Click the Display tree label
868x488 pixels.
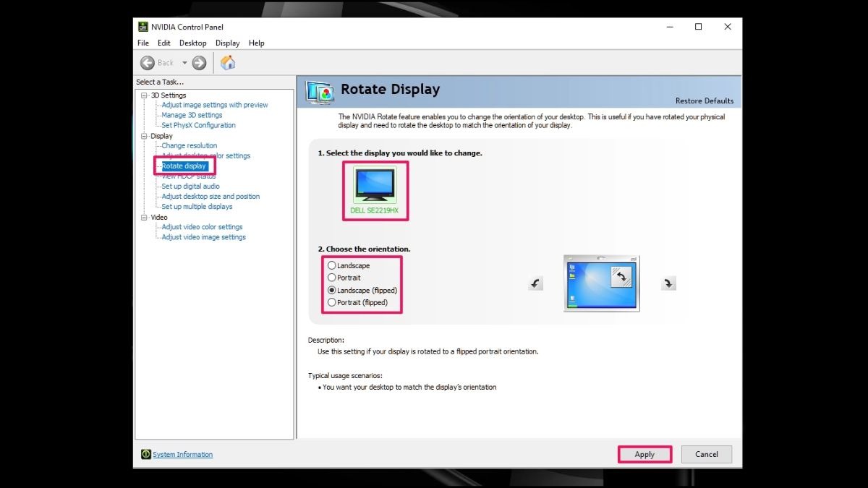pos(161,136)
